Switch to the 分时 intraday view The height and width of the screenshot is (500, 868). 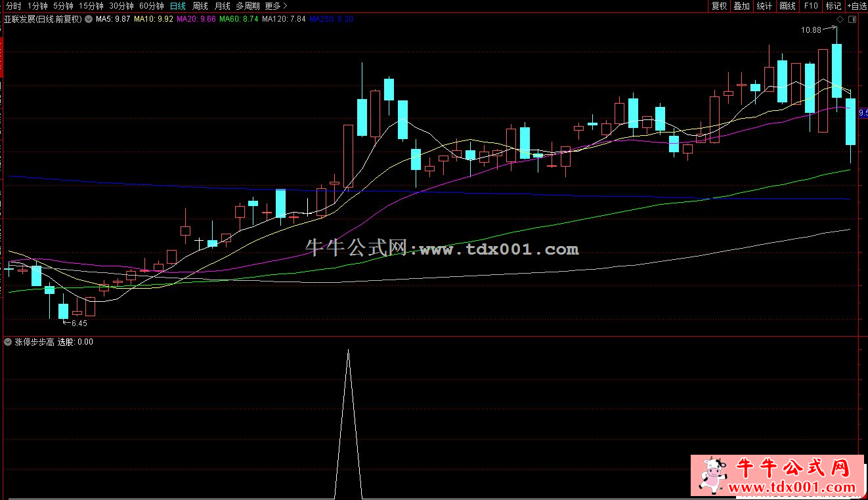click(x=13, y=6)
